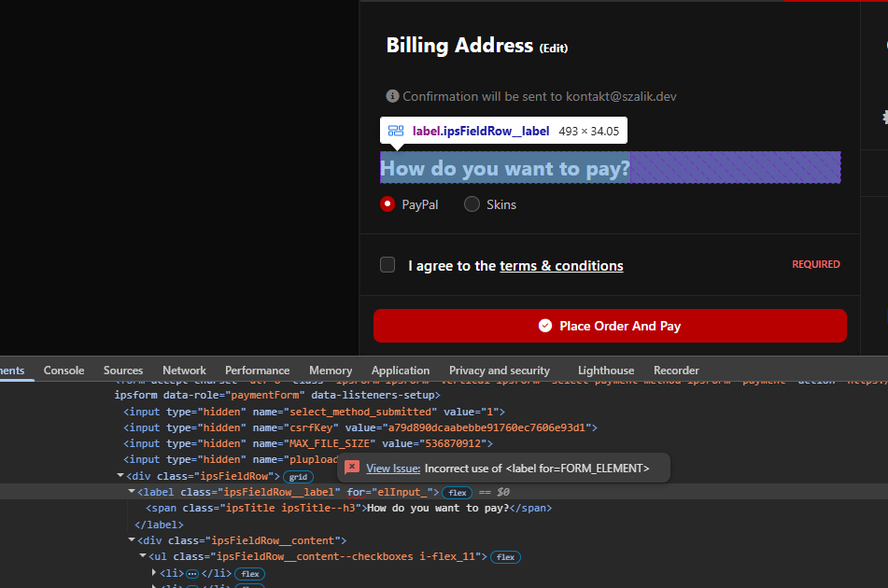Click the grid badge on ipsFieldRow div

point(298,476)
